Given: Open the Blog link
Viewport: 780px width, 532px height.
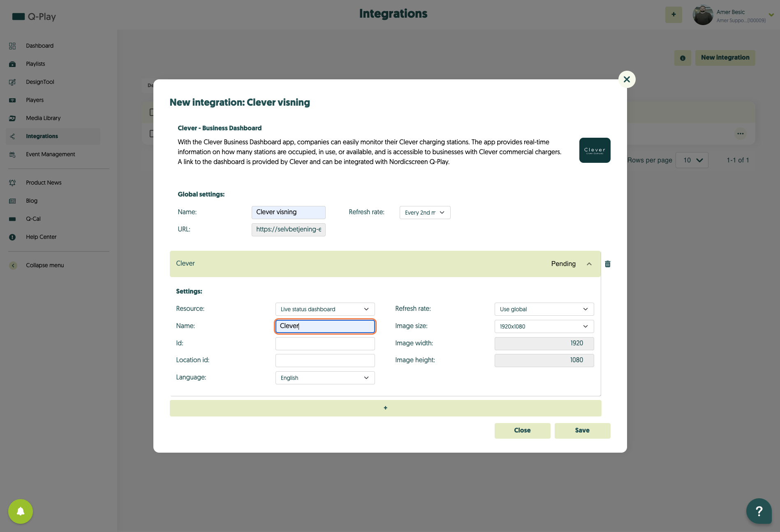Looking at the screenshot, I should [32, 201].
